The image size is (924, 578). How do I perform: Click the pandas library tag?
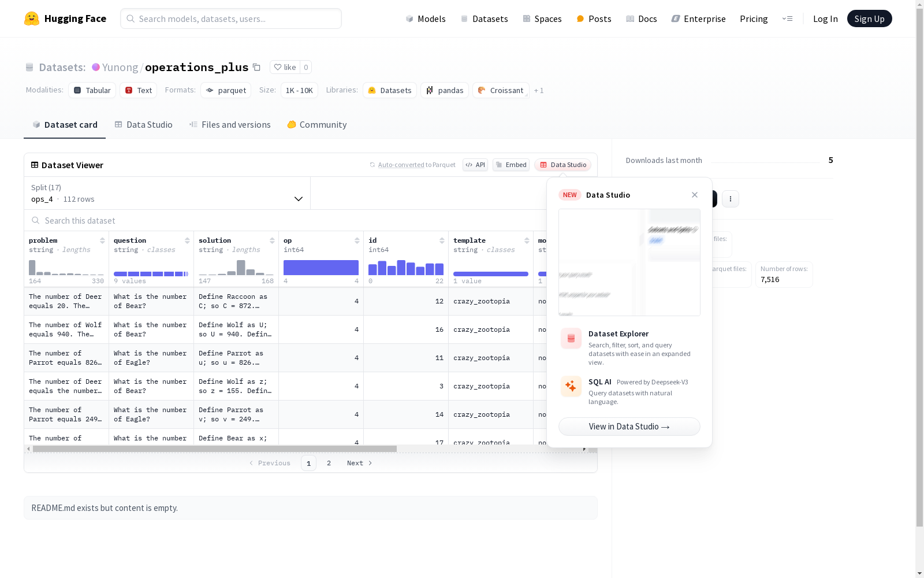pyautogui.click(x=445, y=90)
